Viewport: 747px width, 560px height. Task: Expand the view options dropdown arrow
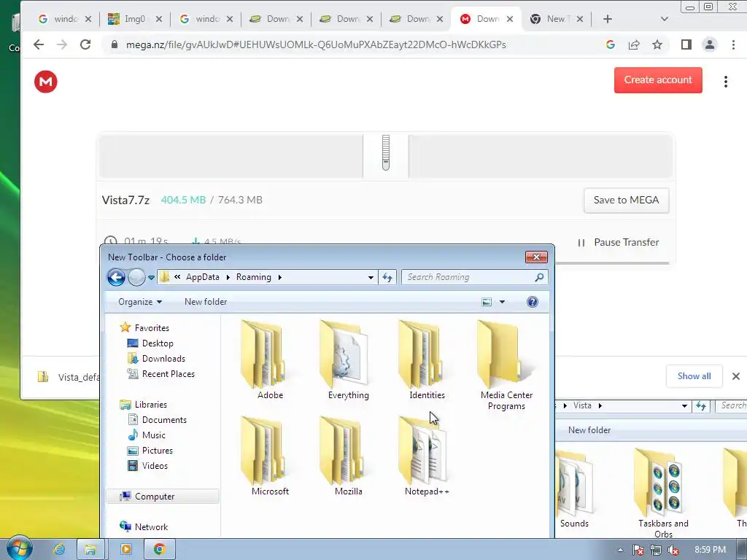point(502,302)
